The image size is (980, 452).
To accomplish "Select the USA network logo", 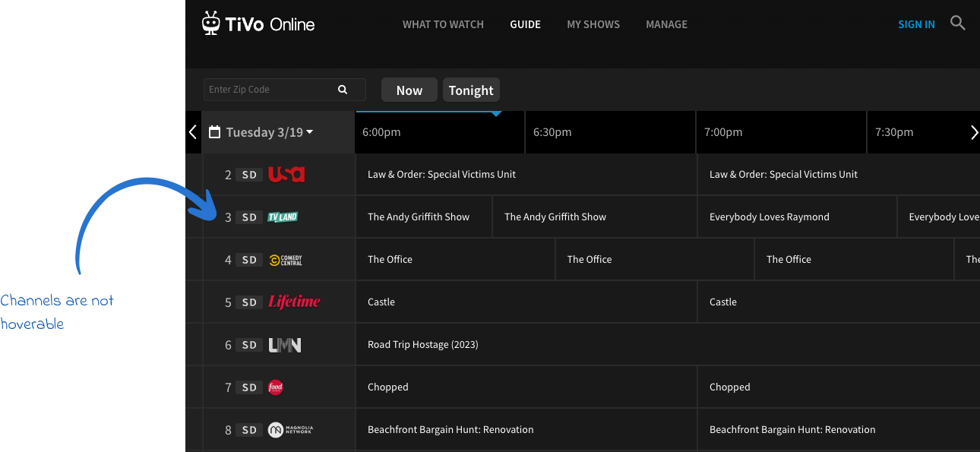I will 286,175.
